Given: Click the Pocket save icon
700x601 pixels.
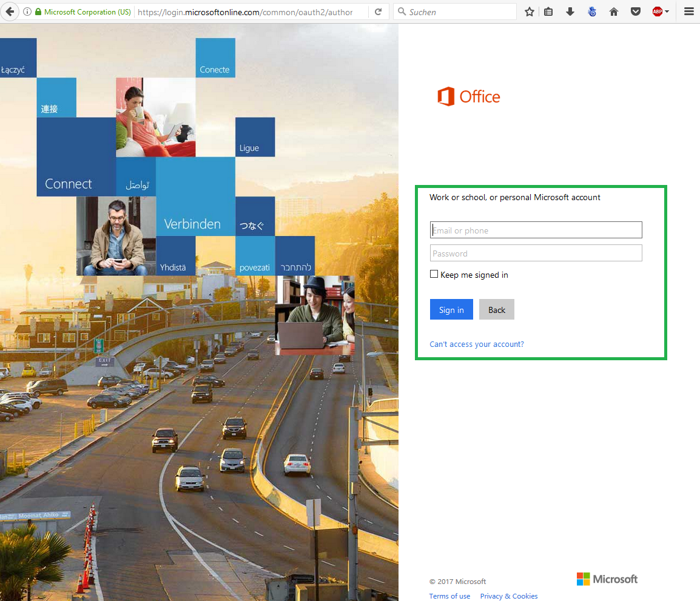Looking at the screenshot, I should 636,12.
